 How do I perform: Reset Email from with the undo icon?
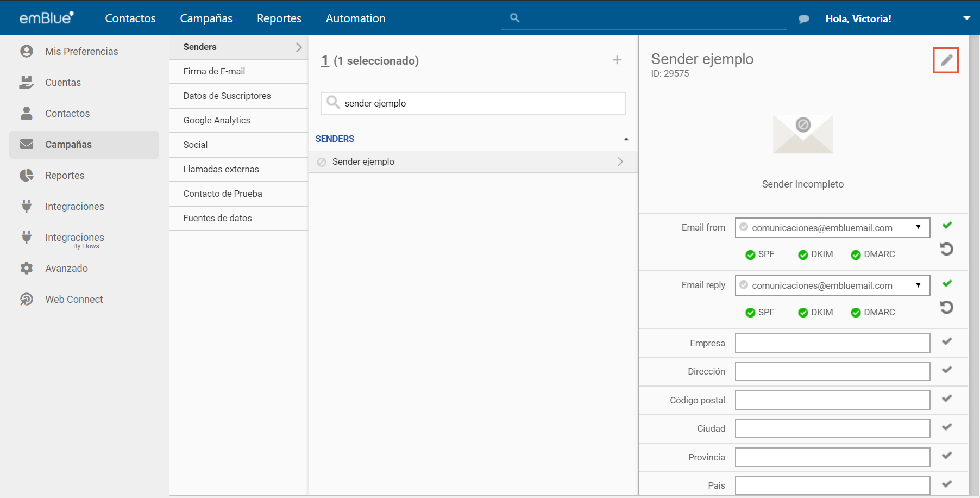pos(946,249)
